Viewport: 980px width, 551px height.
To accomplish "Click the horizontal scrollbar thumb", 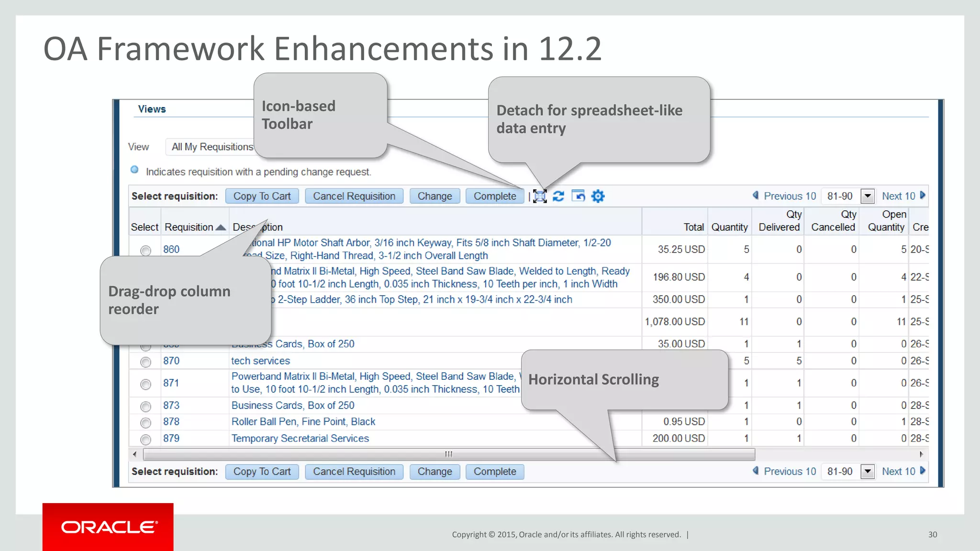I will click(449, 454).
